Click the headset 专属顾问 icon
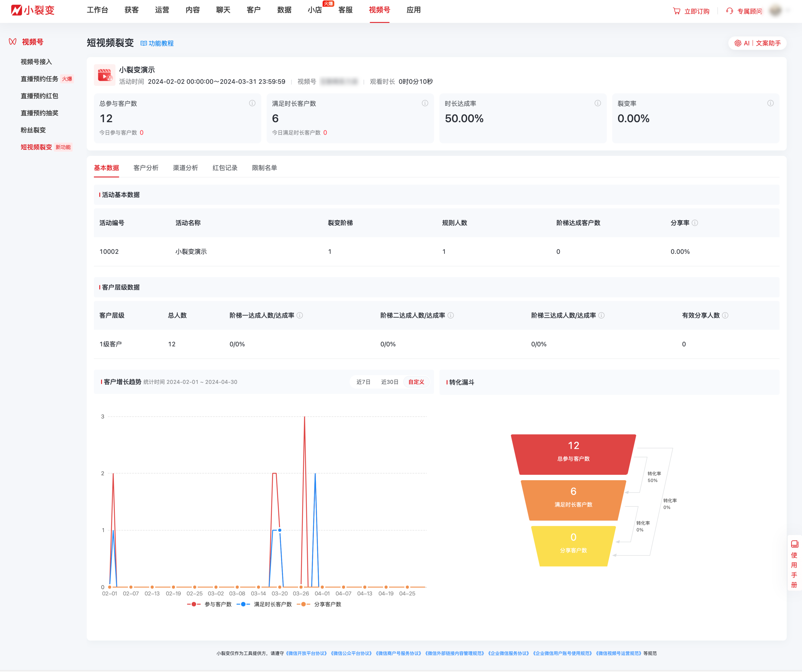The image size is (802, 672). tap(729, 11)
